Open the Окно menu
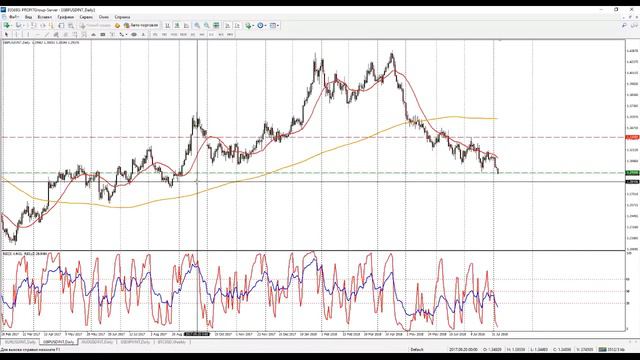 click(x=104, y=17)
